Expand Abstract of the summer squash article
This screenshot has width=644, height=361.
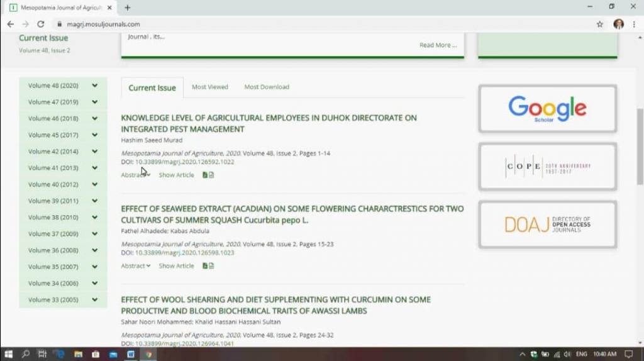point(135,266)
